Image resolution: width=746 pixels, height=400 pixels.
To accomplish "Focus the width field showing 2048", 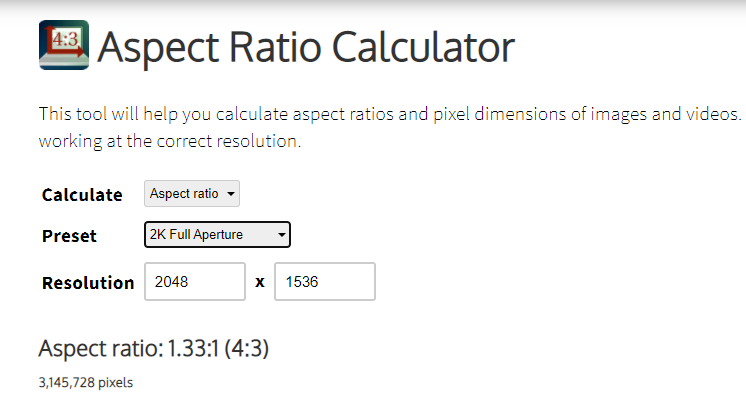I will tap(195, 282).
